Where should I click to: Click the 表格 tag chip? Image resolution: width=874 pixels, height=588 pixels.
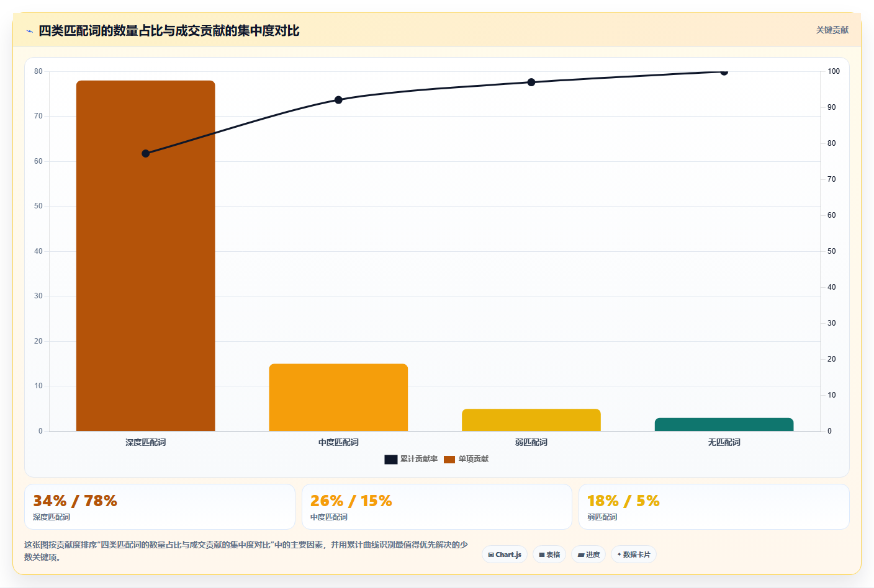coord(549,555)
